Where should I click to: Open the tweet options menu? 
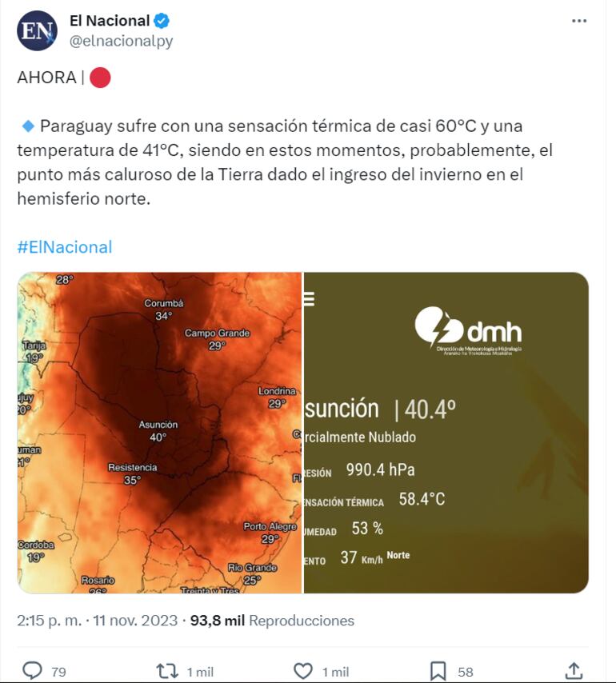pos(580,20)
